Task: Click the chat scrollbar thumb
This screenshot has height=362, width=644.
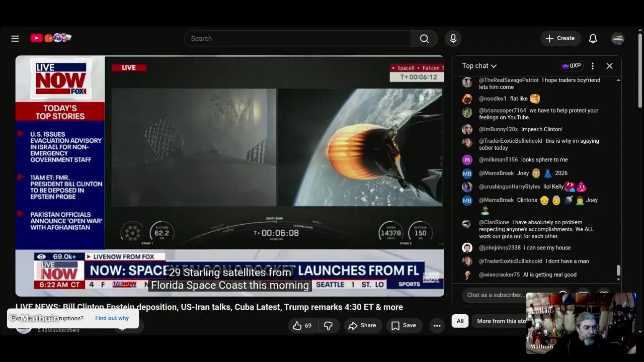Action: tap(618, 270)
